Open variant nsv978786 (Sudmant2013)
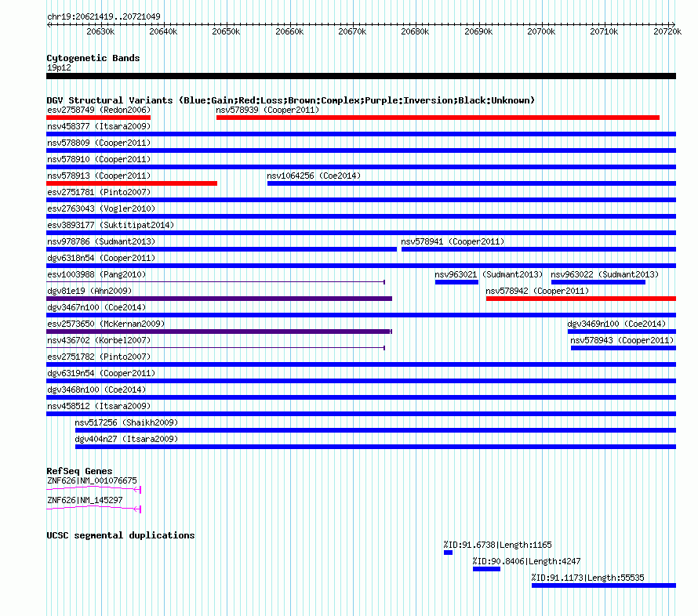Screen dimensions: 698x616 coord(101,241)
